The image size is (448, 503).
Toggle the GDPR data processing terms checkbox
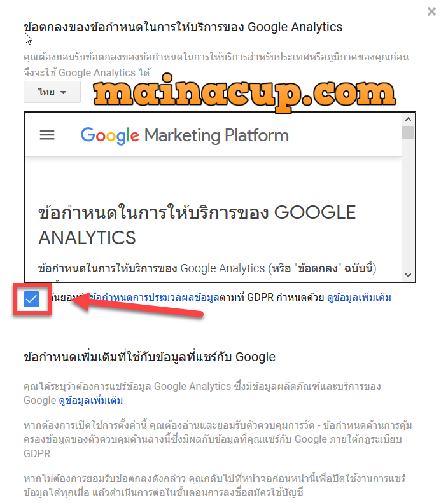point(31,299)
